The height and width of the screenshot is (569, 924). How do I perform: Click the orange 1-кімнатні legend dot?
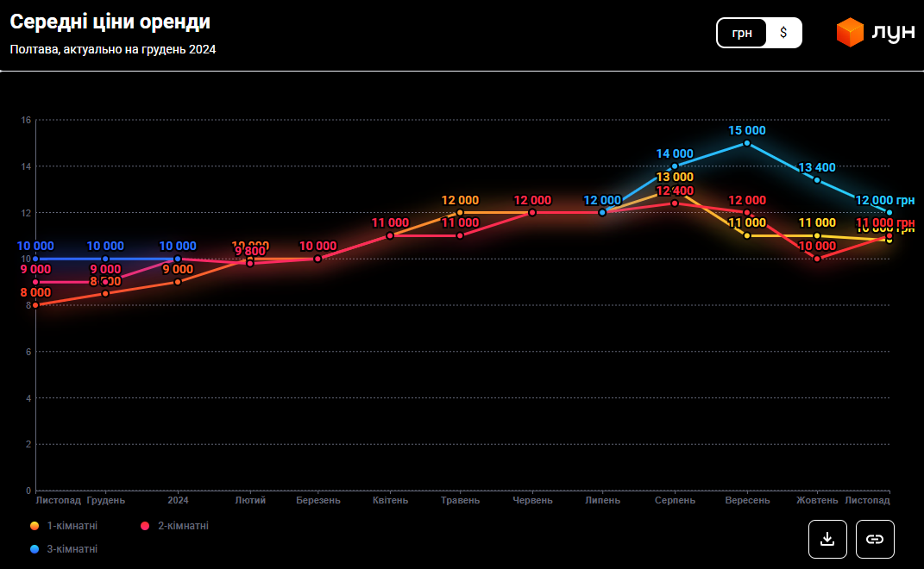point(35,526)
